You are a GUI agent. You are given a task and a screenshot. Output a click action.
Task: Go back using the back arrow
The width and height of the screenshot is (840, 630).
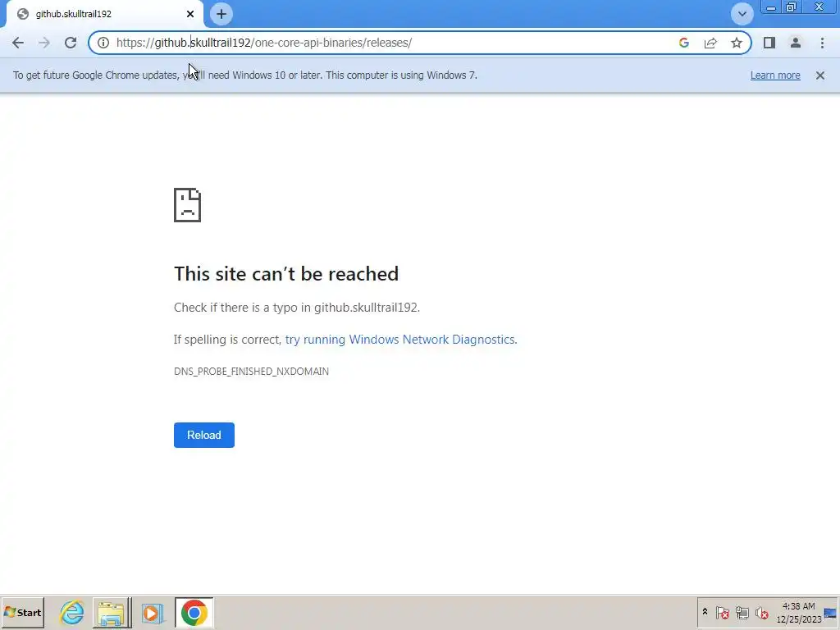(18, 43)
